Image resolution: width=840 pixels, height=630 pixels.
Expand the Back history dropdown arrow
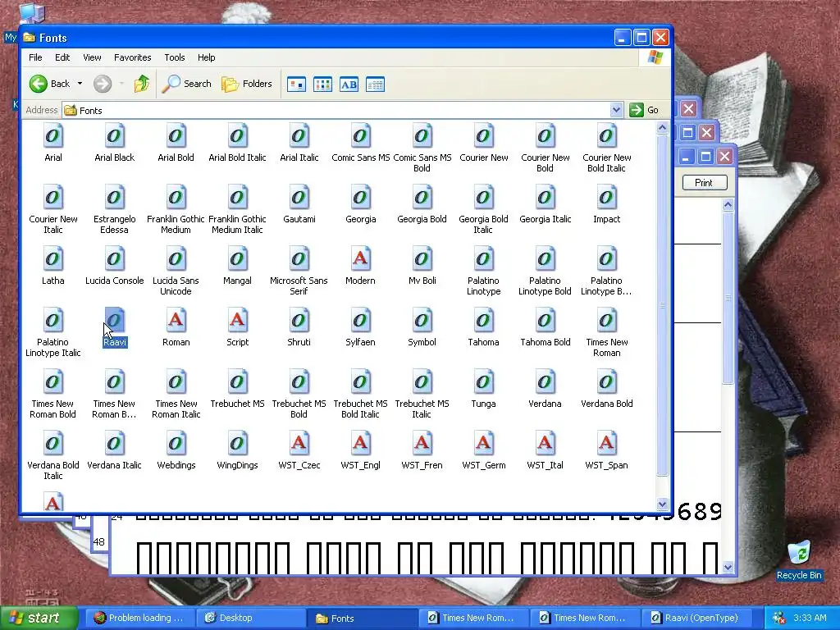[80, 84]
